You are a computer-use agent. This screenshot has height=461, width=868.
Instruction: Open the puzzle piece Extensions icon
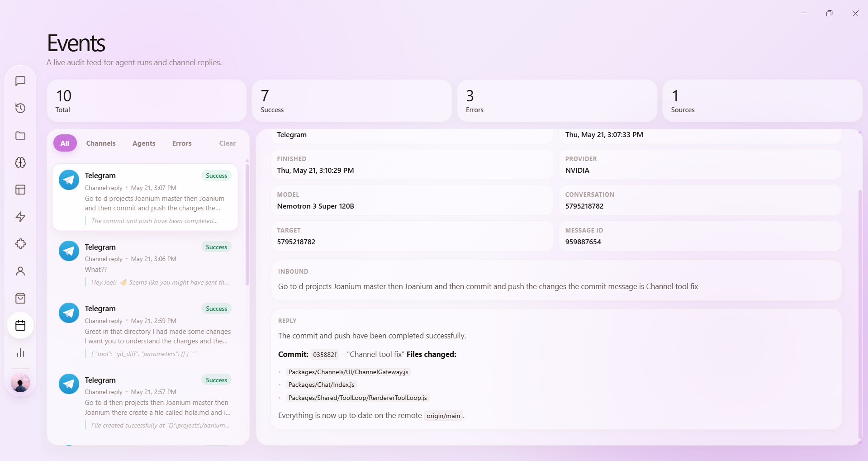[20, 244]
